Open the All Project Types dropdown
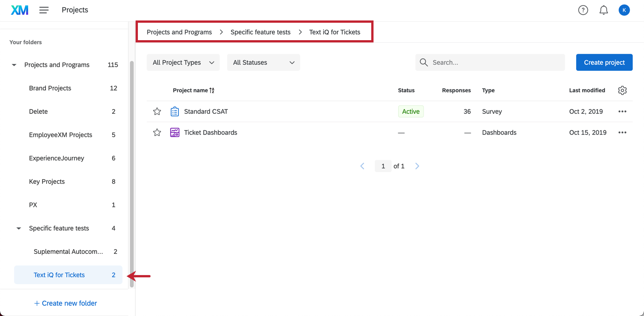The width and height of the screenshot is (644, 316). (x=183, y=63)
